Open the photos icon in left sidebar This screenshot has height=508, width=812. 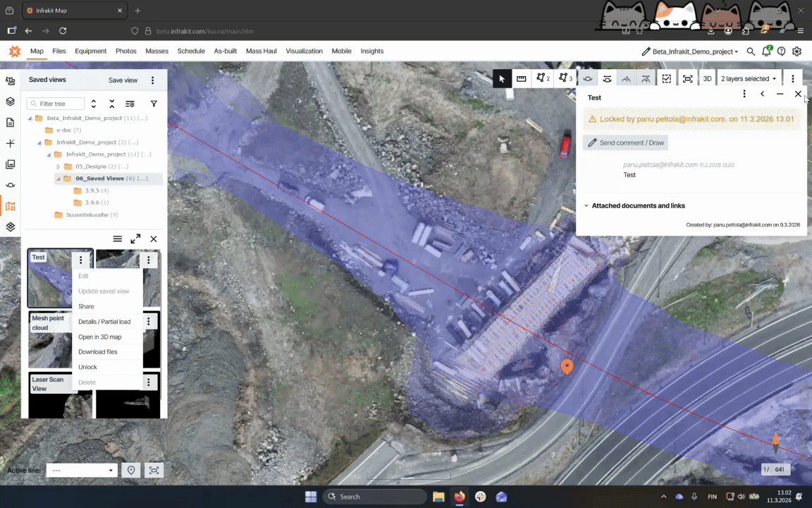[x=10, y=164]
